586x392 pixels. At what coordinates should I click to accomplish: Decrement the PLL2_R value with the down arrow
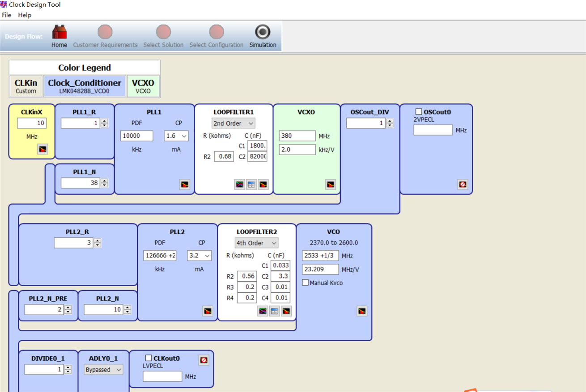point(98,245)
